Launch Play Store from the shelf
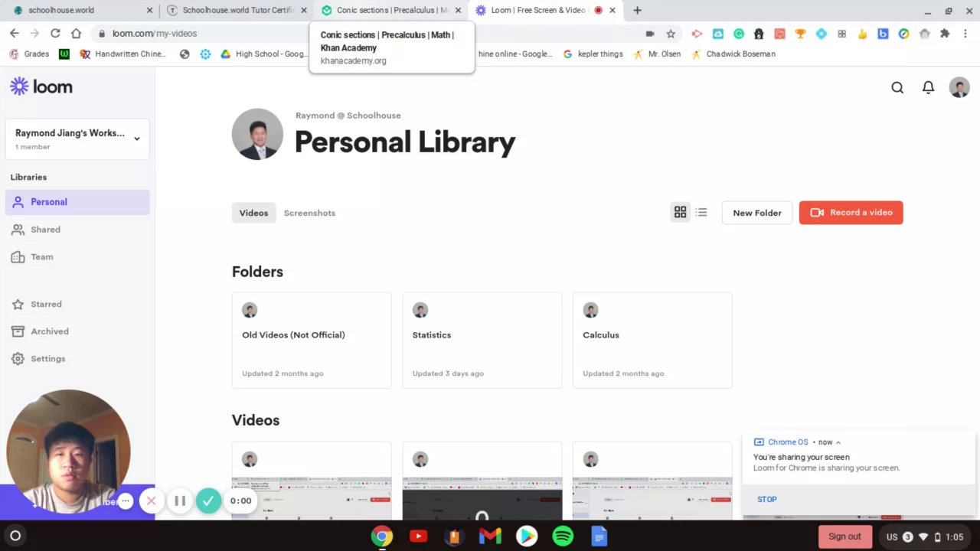The height and width of the screenshot is (551, 980). click(527, 536)
